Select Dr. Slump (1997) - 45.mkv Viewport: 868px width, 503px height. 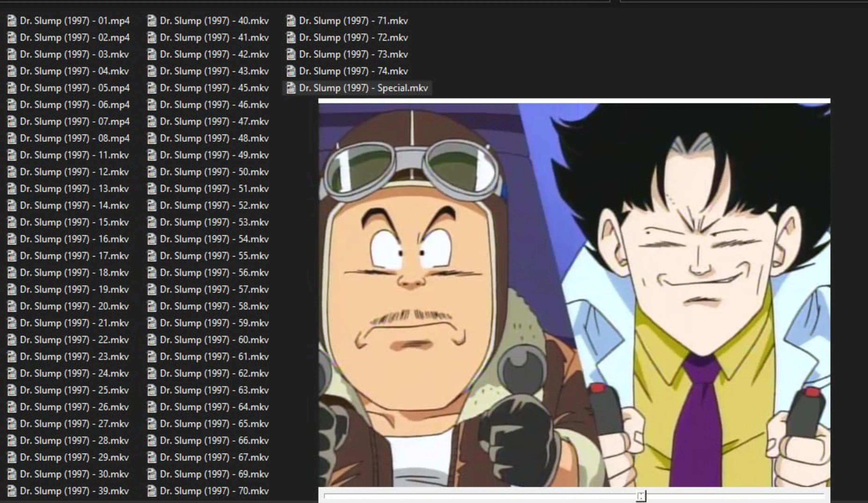click(x=208, y=88)
